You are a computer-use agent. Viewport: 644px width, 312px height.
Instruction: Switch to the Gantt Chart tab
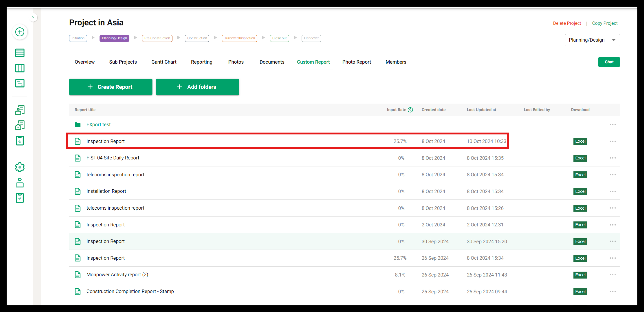pyautogui.click(x=164, y=62)
